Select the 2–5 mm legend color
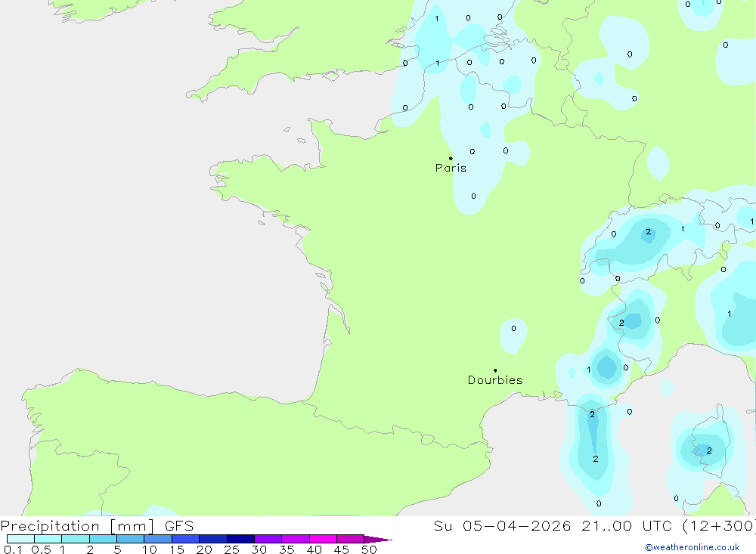The width and height of the screenshot is (756, 554). click(103, 539)
